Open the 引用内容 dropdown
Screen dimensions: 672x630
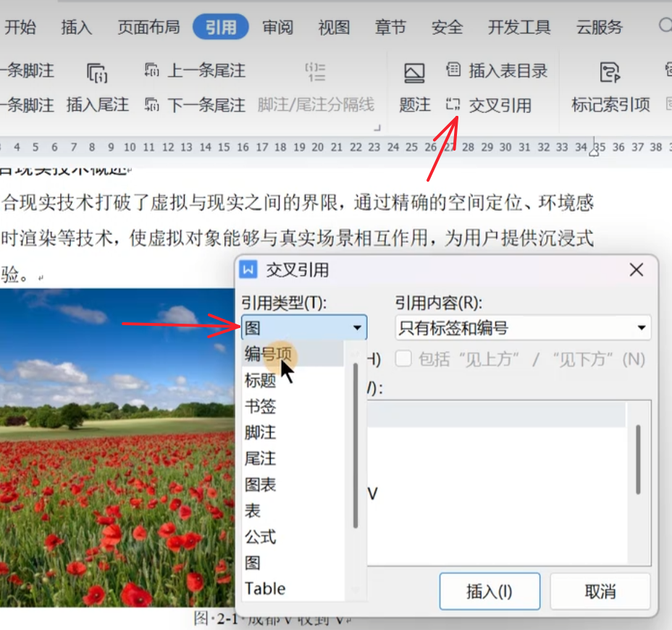[x=523, y=328]
